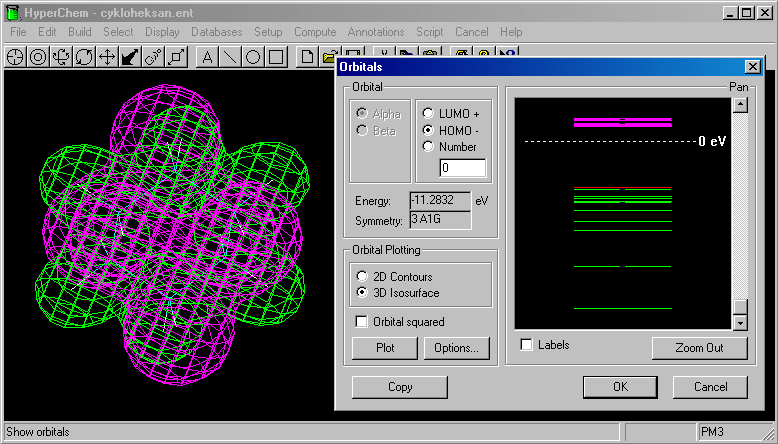
Task: Choose 2D Contours plotting option
Action: [x=363, y=276]
